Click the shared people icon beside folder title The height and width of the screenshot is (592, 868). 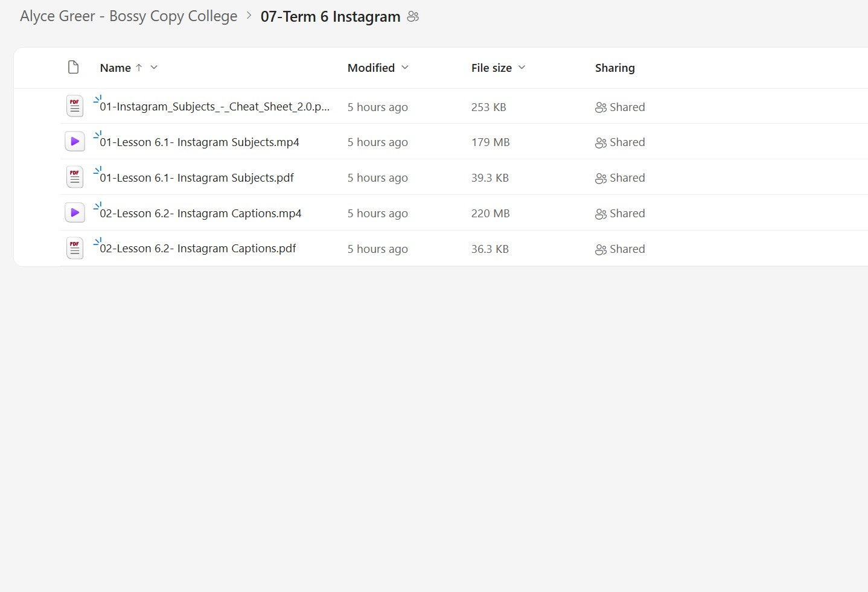coord(413,17)
